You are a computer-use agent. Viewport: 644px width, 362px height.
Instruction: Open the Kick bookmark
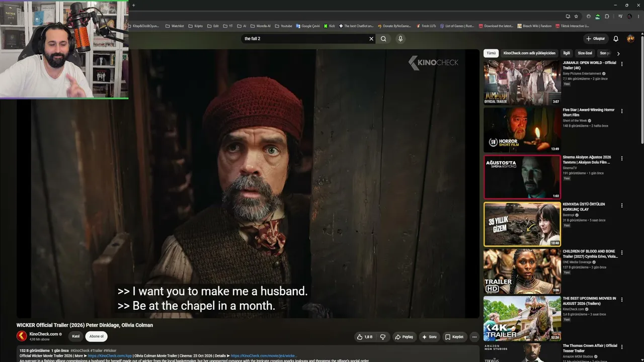tap(330, 26)
